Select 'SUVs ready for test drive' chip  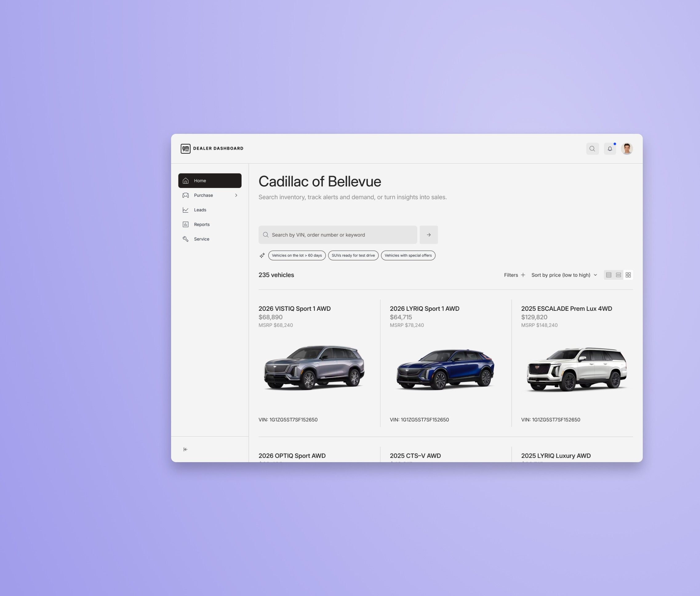pos(353,255)
